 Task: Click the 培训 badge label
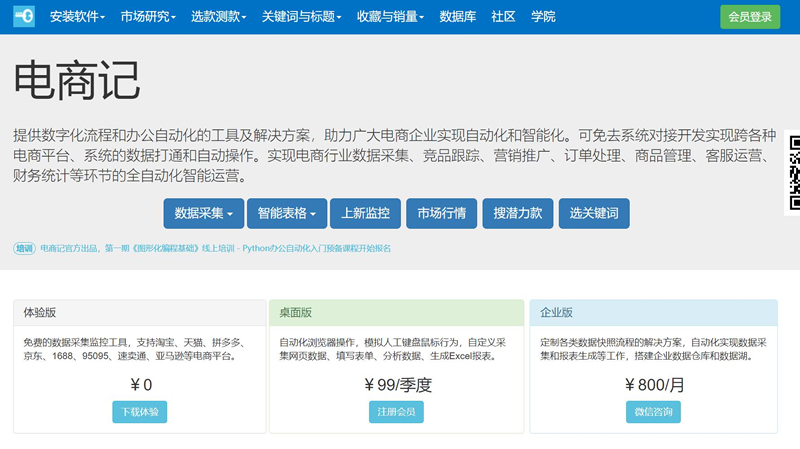pyautogui.click(x=24, y=248)
